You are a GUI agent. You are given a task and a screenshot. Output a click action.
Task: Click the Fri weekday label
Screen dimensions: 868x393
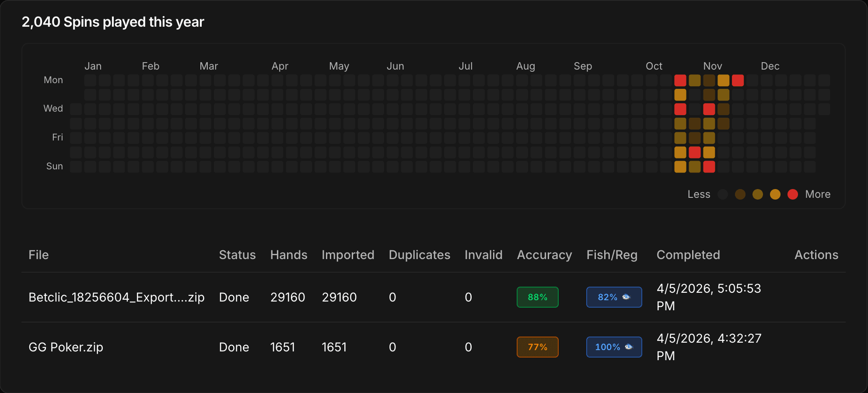click(57, 137)
